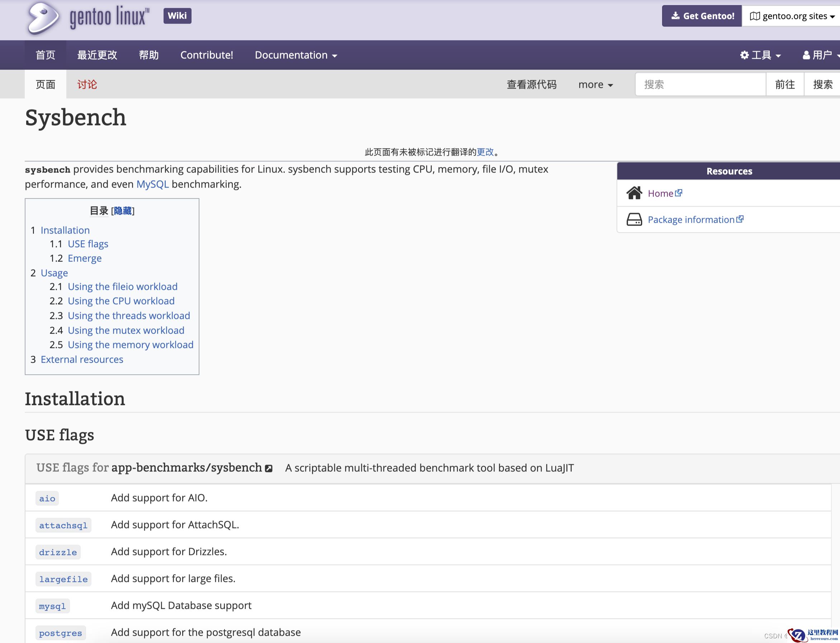Click the hard drive Package information icon
The width and height of the screenshot is (840, 643).
click(x=634, y=220)
